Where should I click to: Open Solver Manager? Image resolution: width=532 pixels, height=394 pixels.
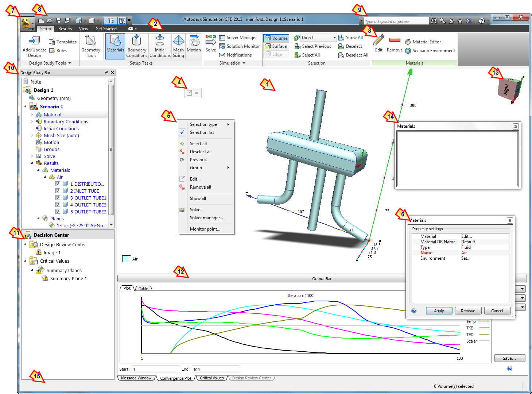(238, 38)
